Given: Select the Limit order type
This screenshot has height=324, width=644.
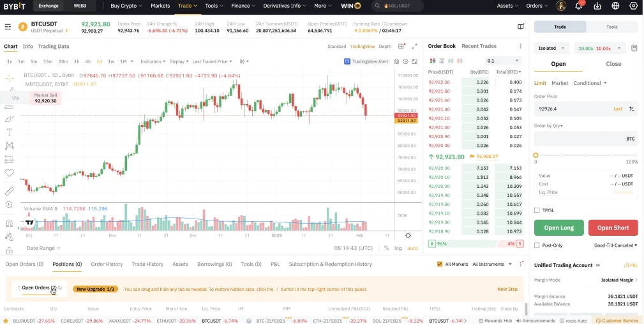Looking at the screenshot, I should click(x=540, y=83).
